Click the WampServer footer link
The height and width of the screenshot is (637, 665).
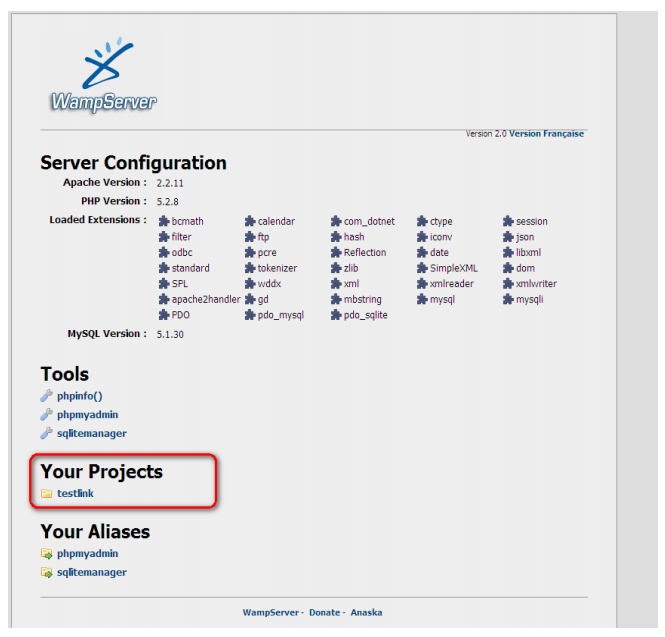[x=271, y=612]
